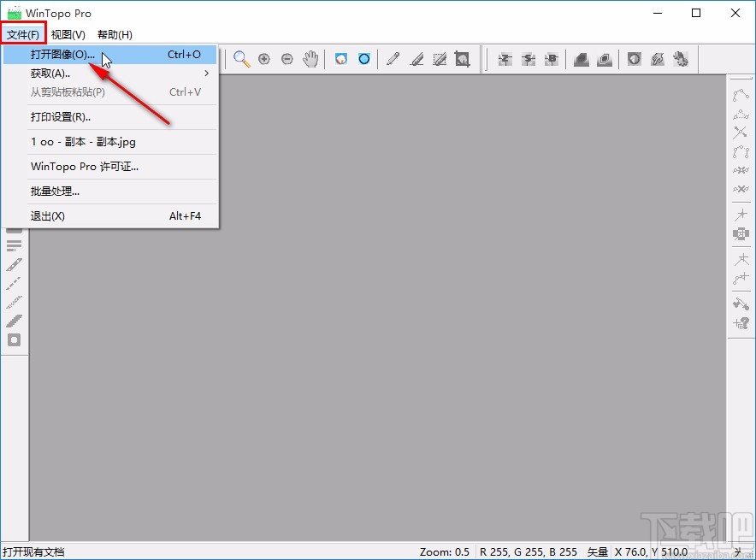Select the branching lines junction tool
The height and width of the screenshot is (560, 756).
pyautogui.click(x=741, y=259)
